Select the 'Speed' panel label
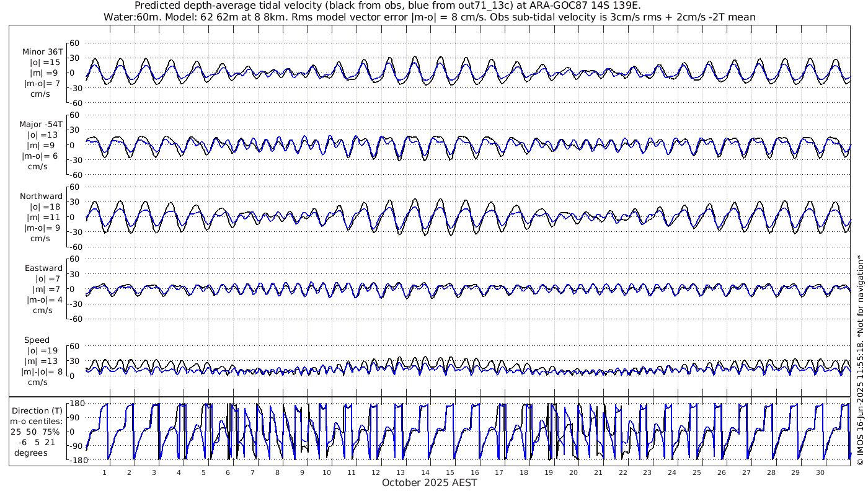The height and width of the screenshot is (496, 868). point(37,340)
